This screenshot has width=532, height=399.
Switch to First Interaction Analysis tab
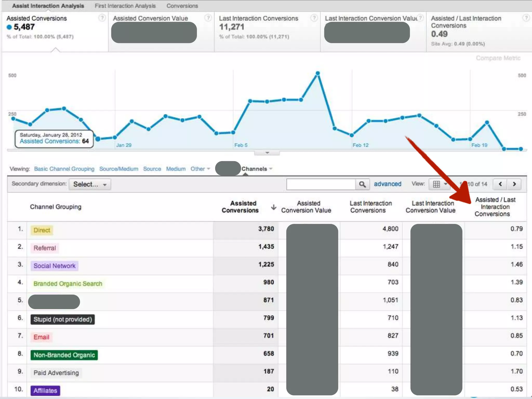125,6
